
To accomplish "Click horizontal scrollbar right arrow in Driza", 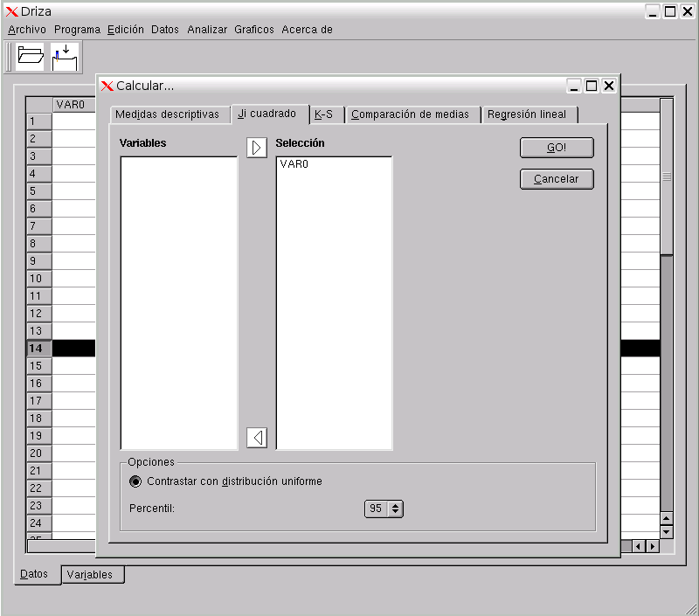I will (653, 546).
